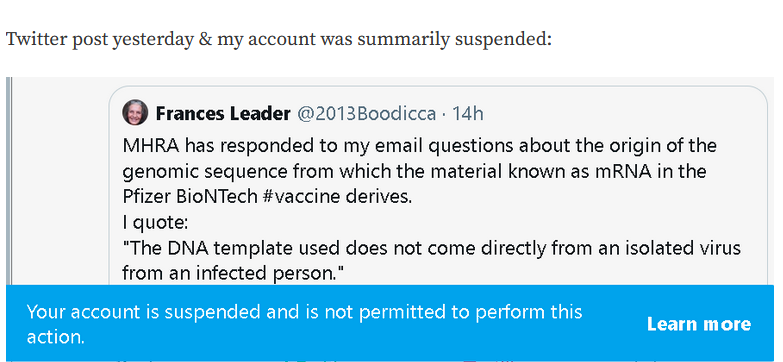Open Frances Leader's profile avatar
The height and width of the screenshot is (362, 783).
(135, 112)
